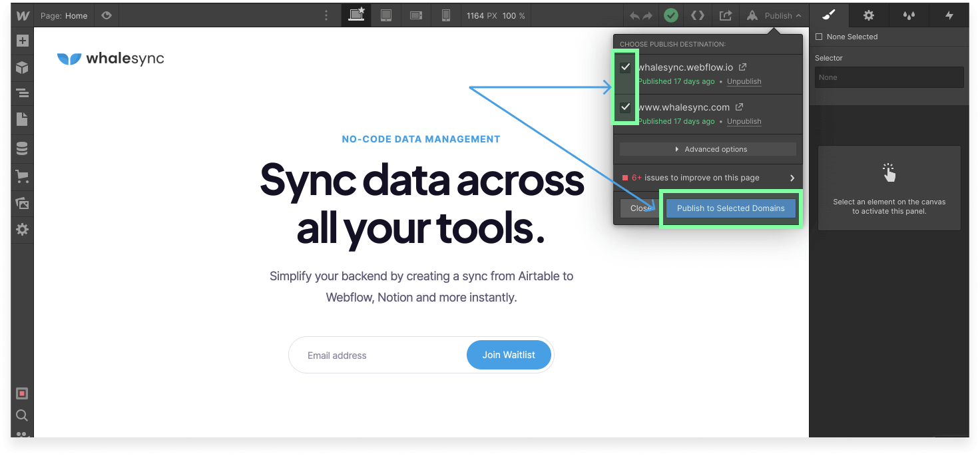The height and width of the screenshot is (456, 980).
Task: Expand the 6+ issues to improve row
Action: [x=708, y=178]
